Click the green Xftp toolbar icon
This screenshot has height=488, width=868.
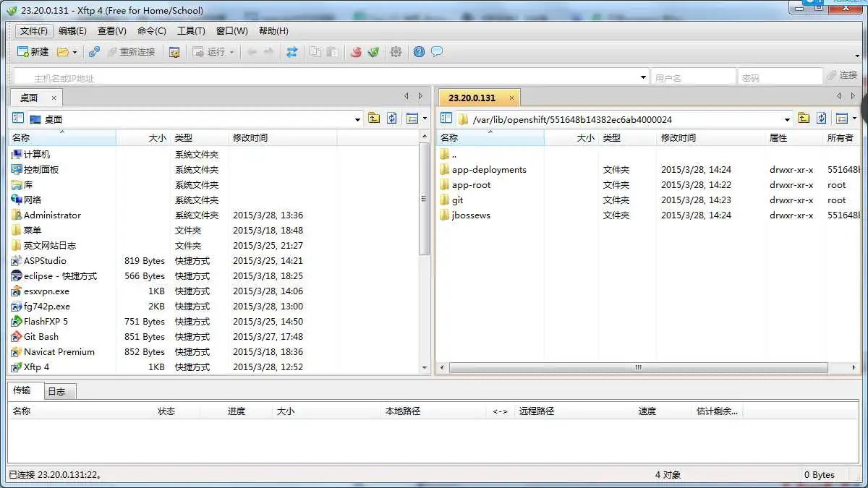[x=373, y=52]
